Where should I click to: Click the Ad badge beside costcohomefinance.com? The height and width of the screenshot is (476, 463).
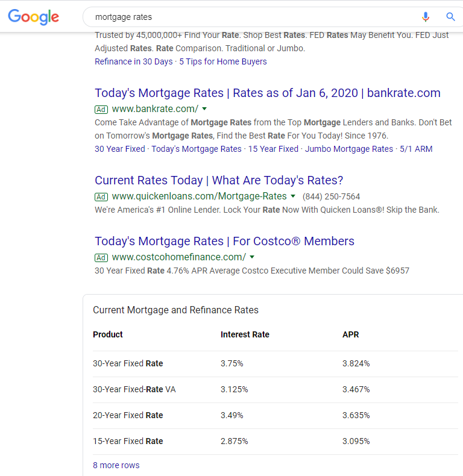[101, 258]
